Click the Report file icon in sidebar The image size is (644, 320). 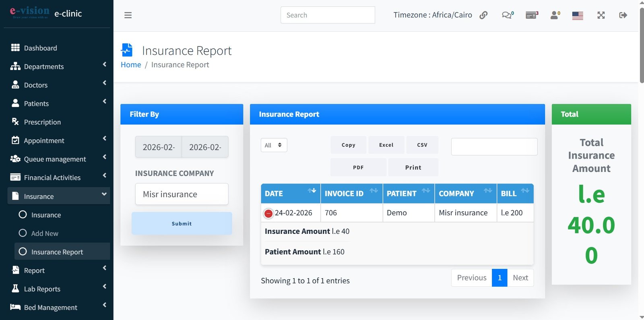pos(15,270)
